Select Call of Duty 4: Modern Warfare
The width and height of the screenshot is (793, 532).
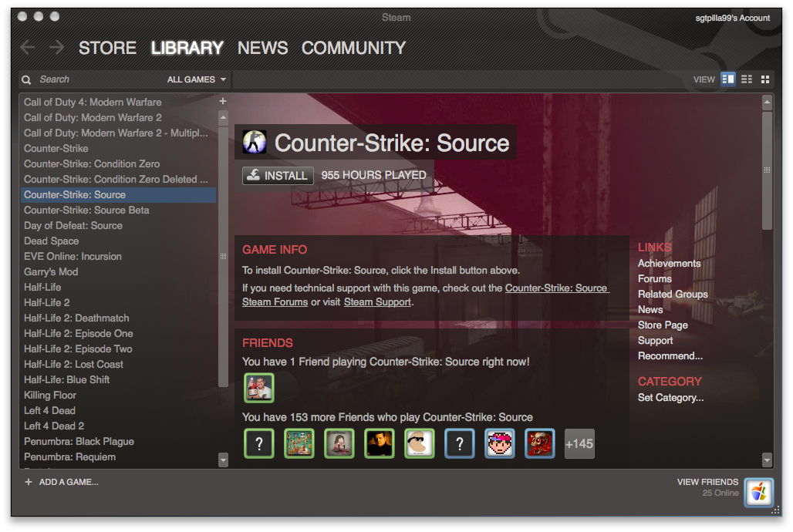tap(118, 102)
